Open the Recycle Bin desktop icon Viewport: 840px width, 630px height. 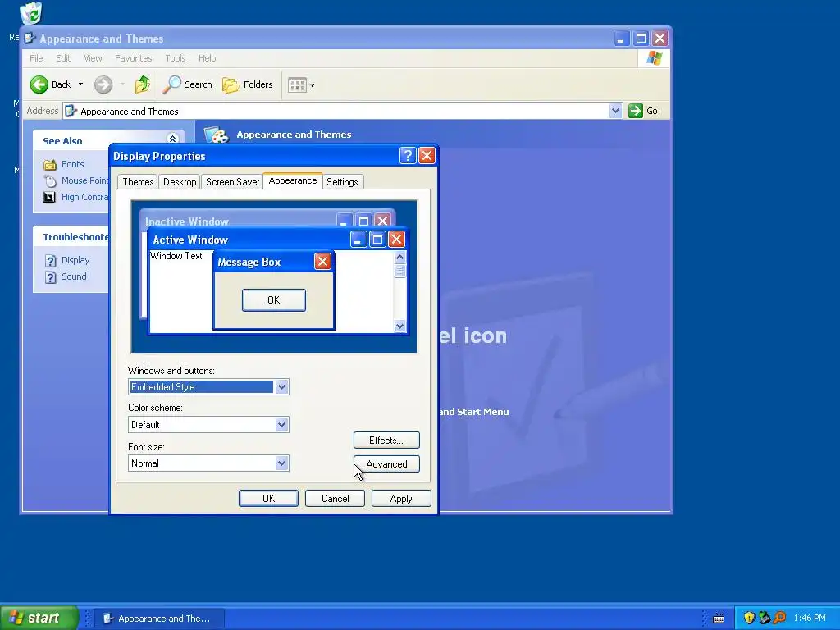[x=31, y=13]
